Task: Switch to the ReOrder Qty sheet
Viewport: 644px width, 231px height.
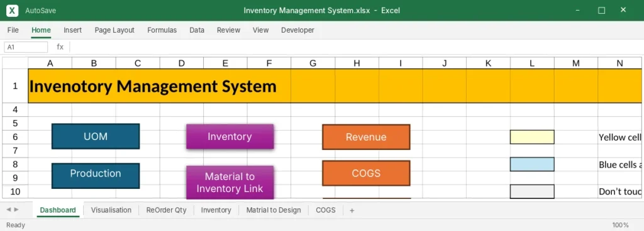Action: pyautogui.click(x=166, y=210)
